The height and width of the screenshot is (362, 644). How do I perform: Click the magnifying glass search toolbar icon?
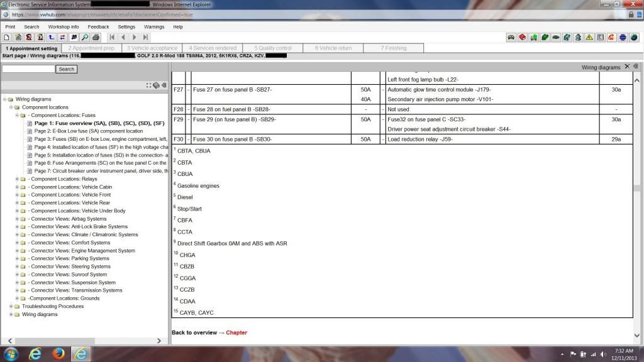85,37
